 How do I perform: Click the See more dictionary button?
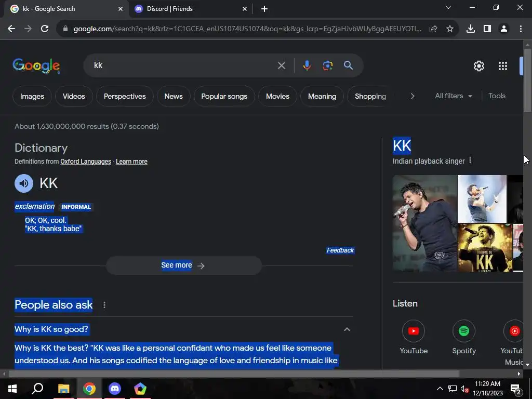click(184, 265)
